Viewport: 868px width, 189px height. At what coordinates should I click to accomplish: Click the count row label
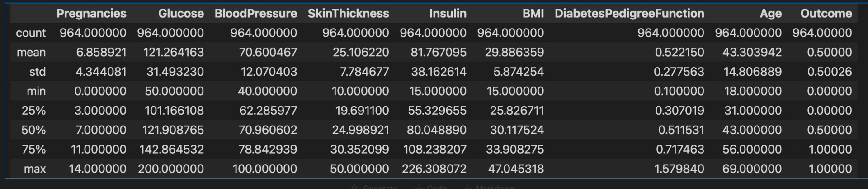point(31,33)
